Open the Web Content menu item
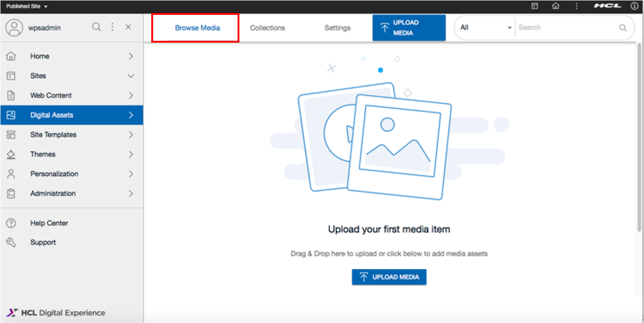This screenshot has width=644, height=323. coord(71,95)
